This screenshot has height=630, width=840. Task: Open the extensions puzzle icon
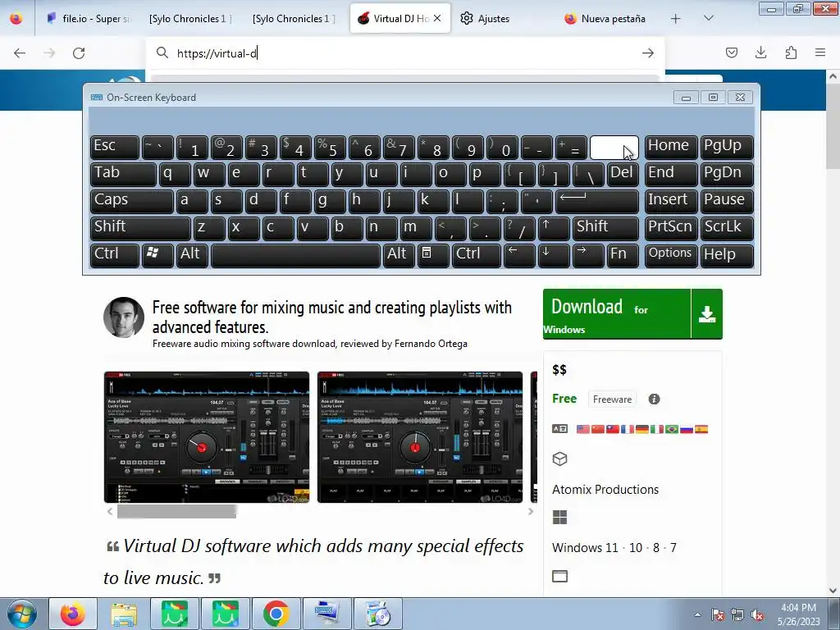click(791, 52)
